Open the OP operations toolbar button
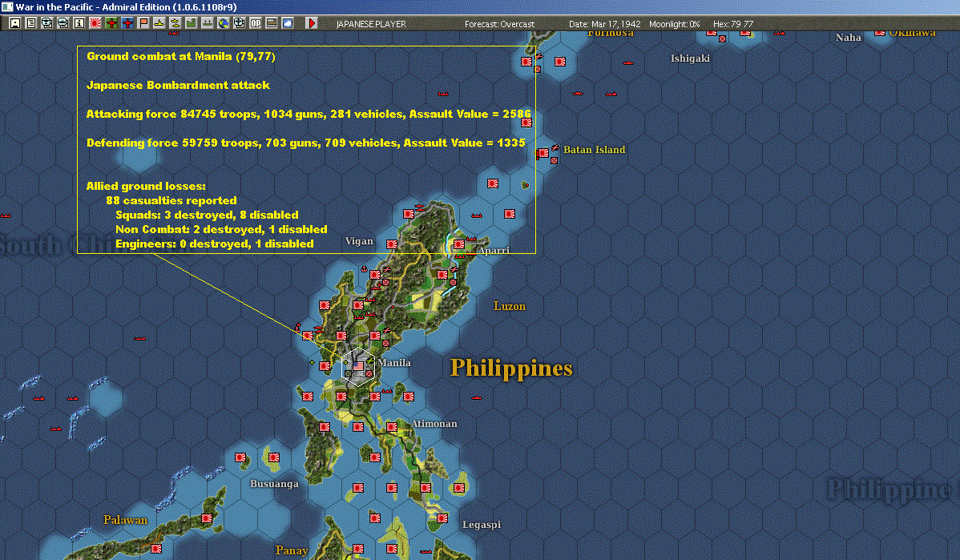 click(256, 23)
